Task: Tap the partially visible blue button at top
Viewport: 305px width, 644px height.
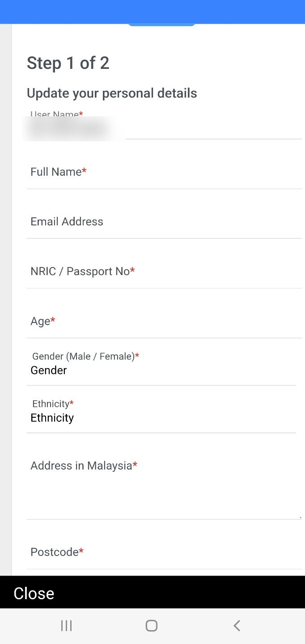Action: [161, 25]
